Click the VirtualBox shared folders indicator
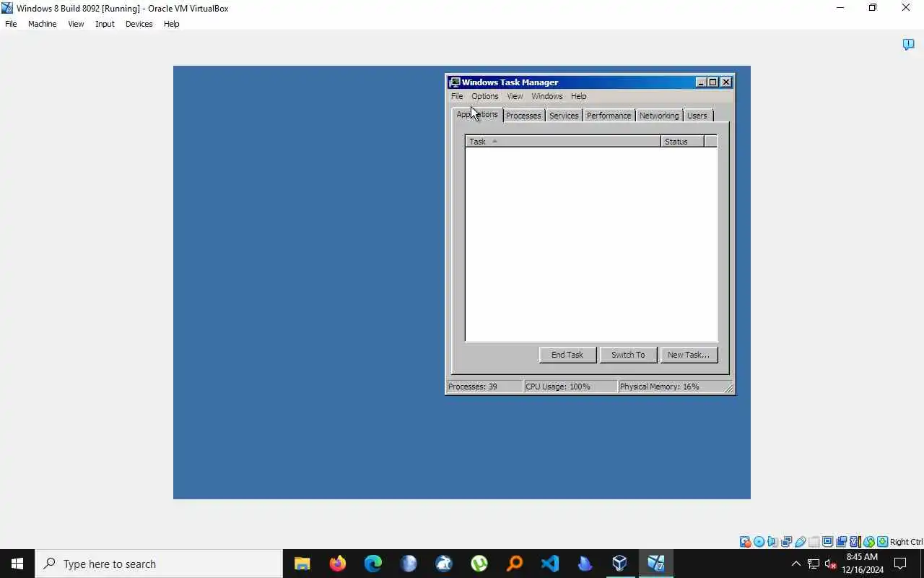Image resolution: width=924 pixels, height=578 pixels. 814,542
